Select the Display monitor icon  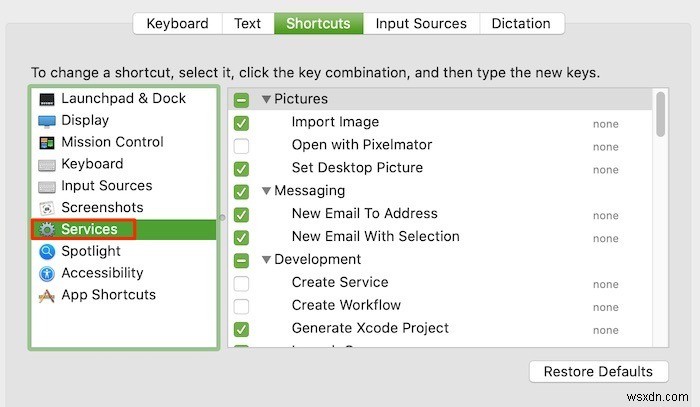[x=47, y=121]
